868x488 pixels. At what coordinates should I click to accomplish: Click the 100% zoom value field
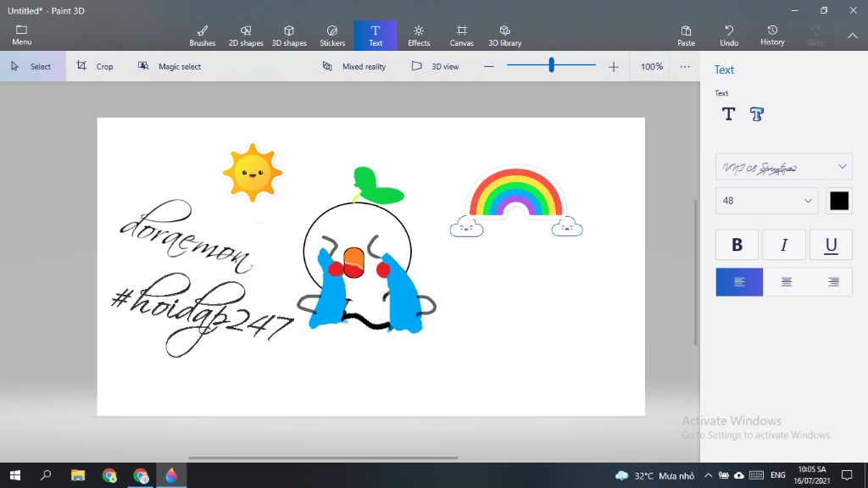click(x=652, y=66)
